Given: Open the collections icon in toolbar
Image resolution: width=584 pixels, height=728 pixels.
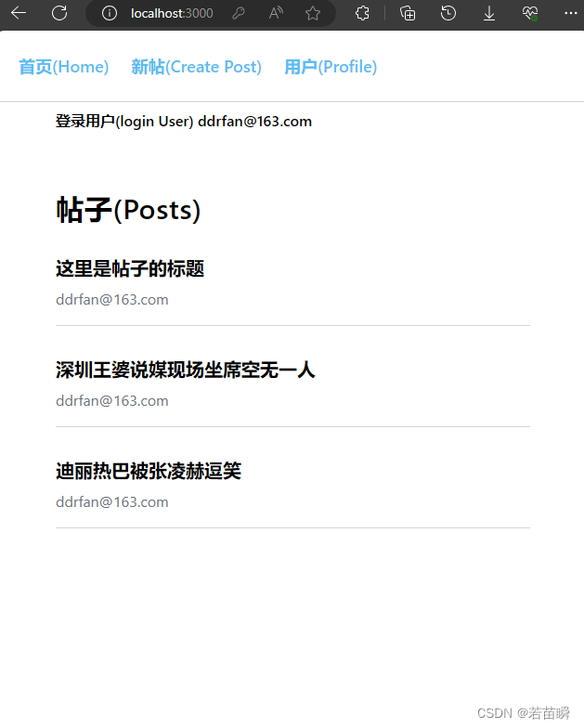Looking at the screenshot, I should pyautogui.click(x=408, y=13).
